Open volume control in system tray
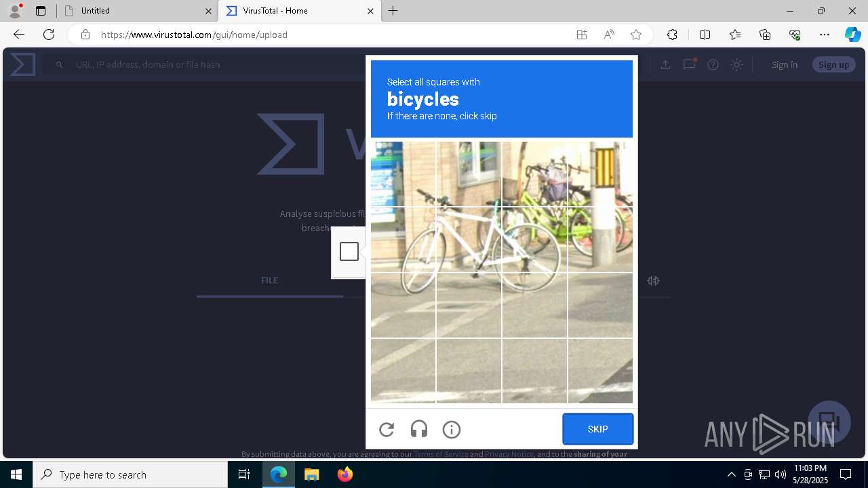The image size is (868, 488). (x=781, y=474)
